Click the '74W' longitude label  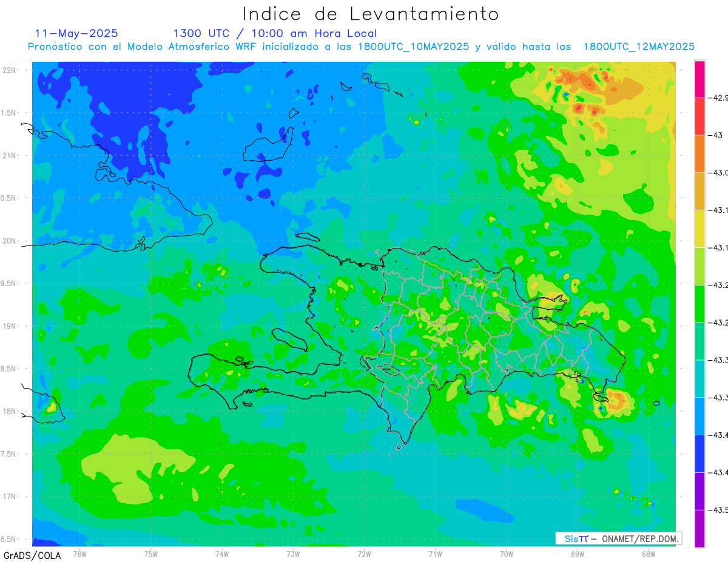(222, 554)
